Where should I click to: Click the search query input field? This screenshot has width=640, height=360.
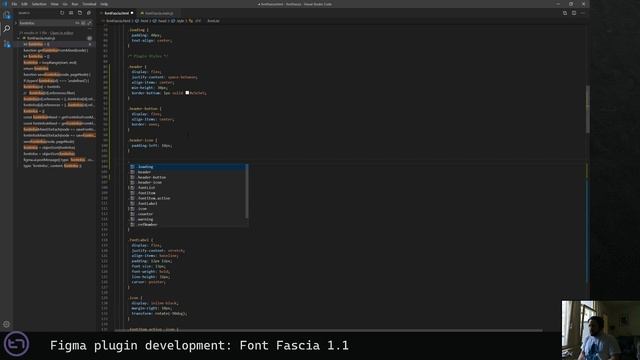(47, 23)
